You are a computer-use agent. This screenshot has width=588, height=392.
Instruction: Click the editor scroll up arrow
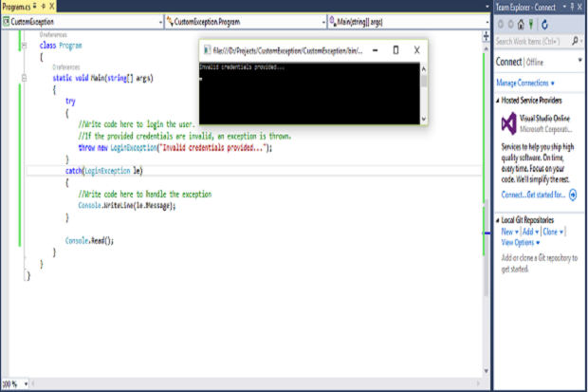tap(486, 48)
